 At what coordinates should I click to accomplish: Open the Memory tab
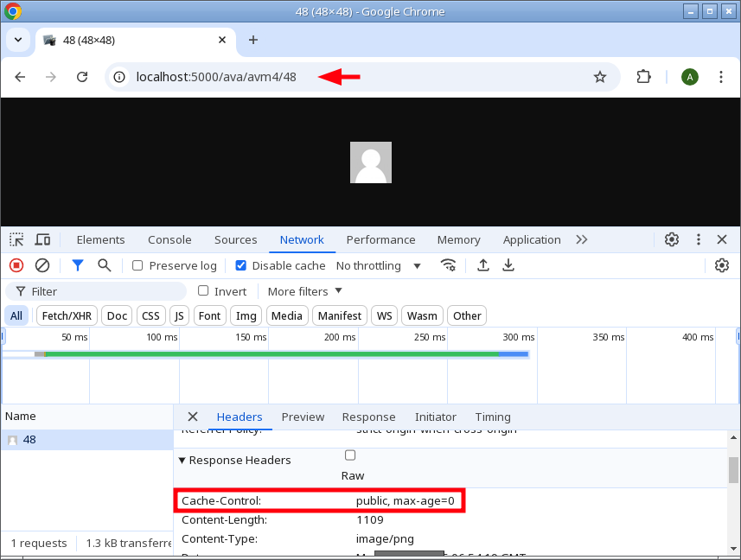tap(459, 240)
